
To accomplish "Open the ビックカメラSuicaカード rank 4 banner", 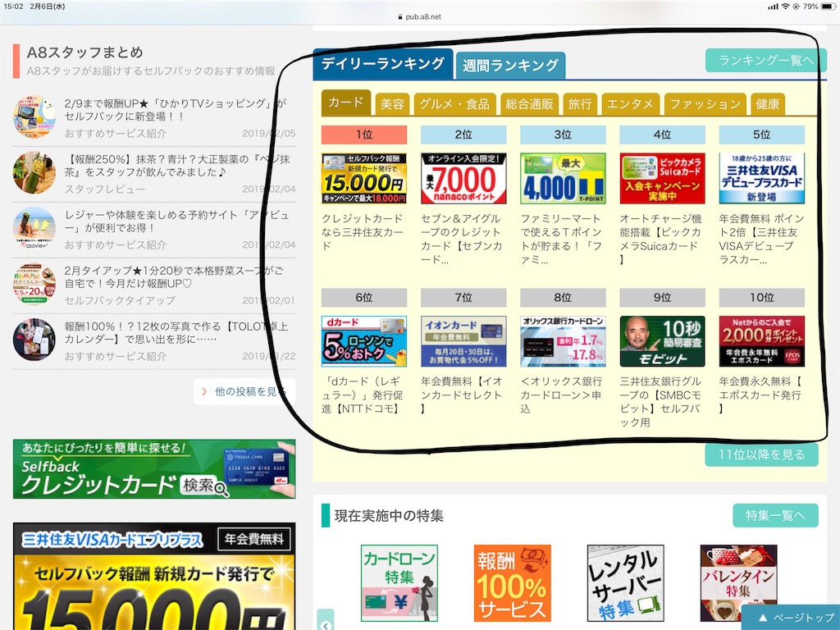I will point(662,179).
